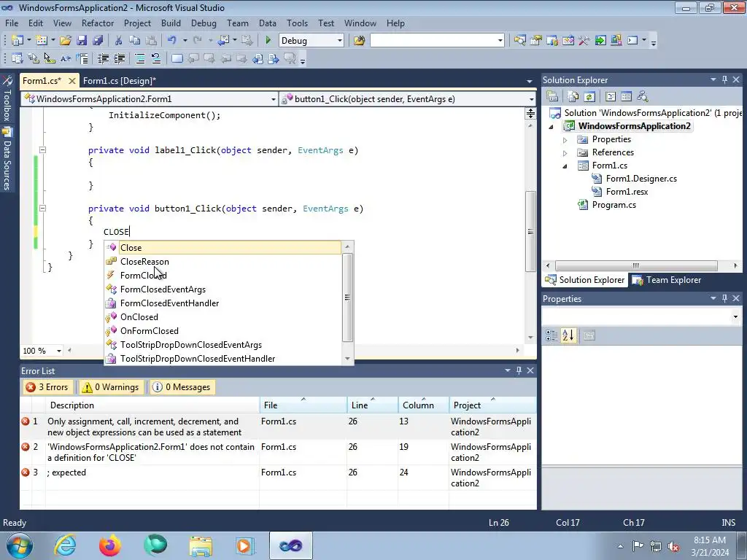Launch Firefox from the taskbar
This screenshot has width=747, height=560.
[x=110, y=545]
